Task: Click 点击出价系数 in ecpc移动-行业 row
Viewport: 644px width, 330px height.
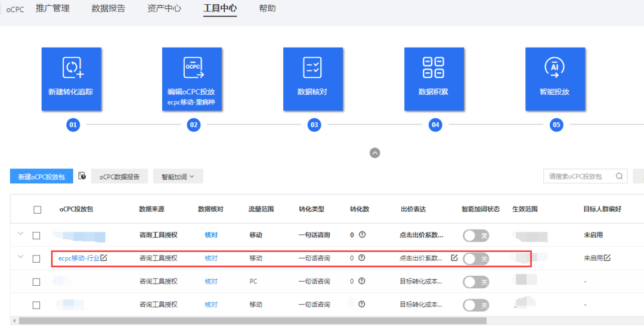Action: 422,258
